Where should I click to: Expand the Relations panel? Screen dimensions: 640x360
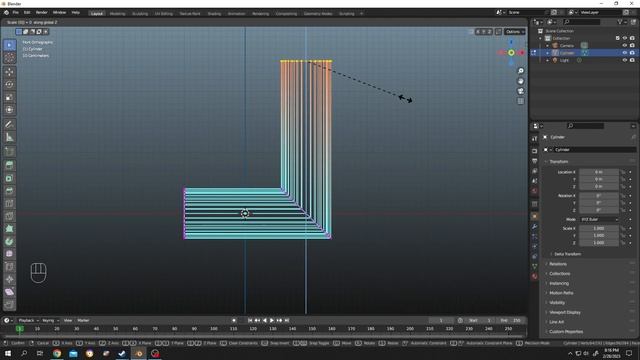pyautogui.click(x=558, y=264)
